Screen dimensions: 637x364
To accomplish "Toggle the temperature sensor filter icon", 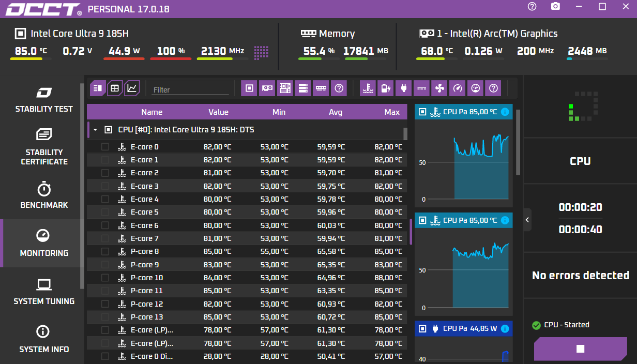I will [x=368, y=88].
